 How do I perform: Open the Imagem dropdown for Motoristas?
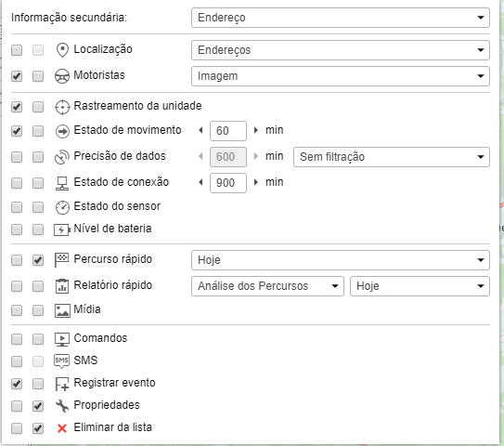pyautogui.click(x=341, y=76)
